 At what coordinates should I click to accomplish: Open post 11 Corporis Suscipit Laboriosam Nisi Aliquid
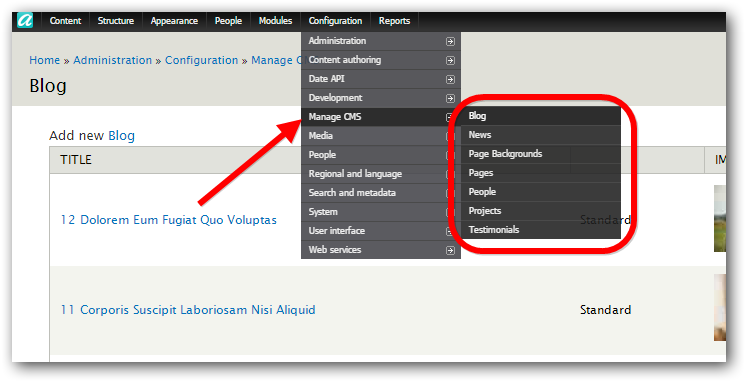pos(188,310)
